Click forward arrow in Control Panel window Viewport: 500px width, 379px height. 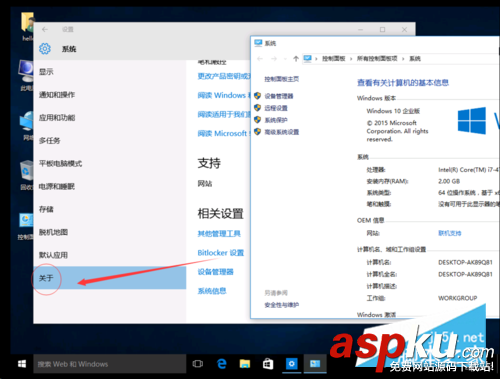point(274,59)
